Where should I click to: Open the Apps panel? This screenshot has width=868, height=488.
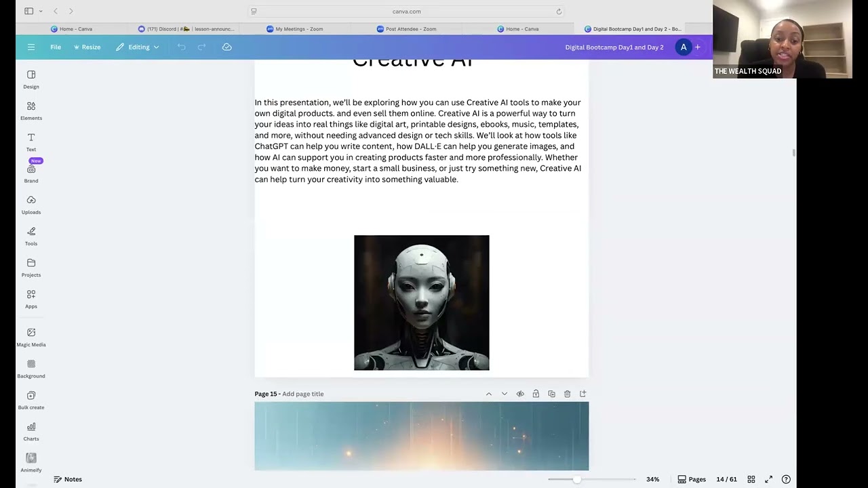(x=31, y=299)
